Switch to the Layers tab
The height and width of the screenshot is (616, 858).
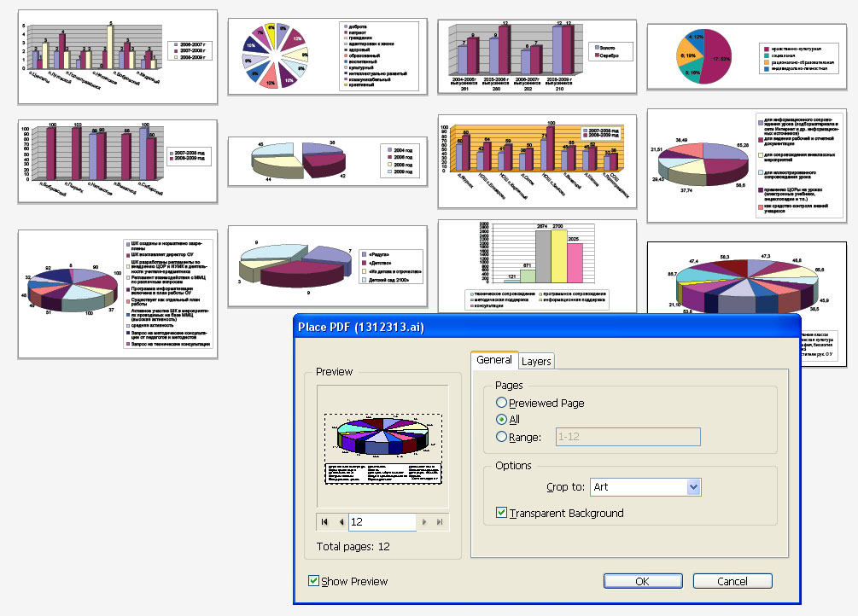pos(536,361)
